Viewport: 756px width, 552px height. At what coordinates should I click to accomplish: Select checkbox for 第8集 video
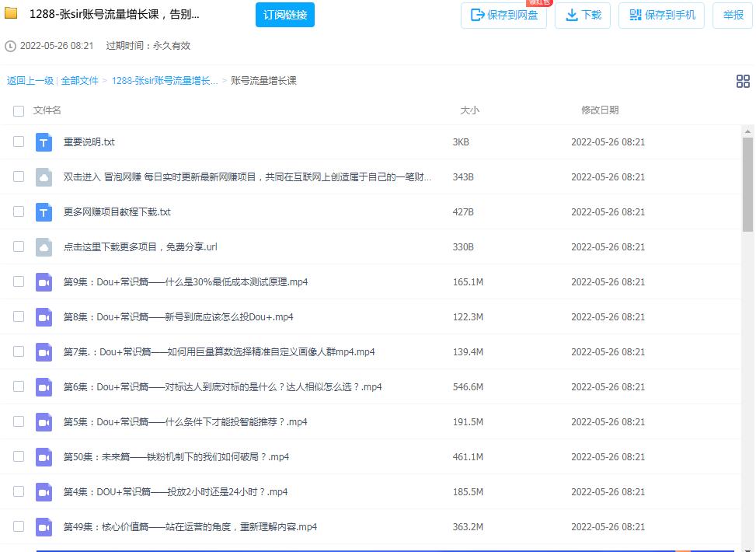click(x=19, y=316)
